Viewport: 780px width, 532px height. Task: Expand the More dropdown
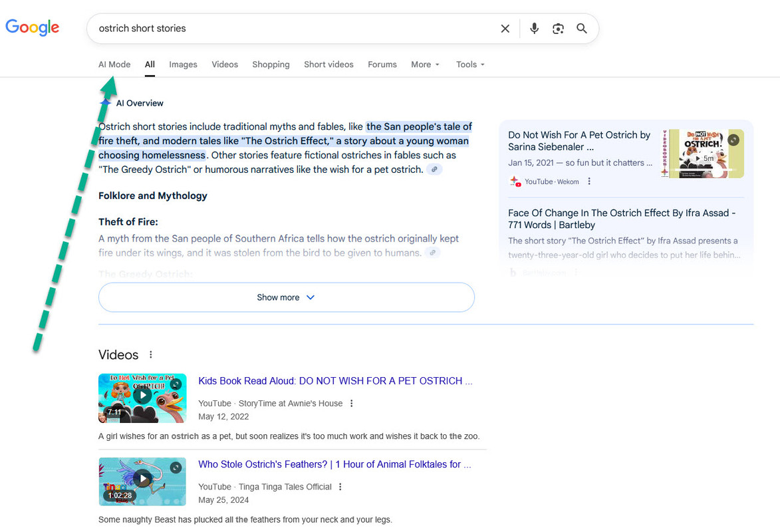click(426, 65)
